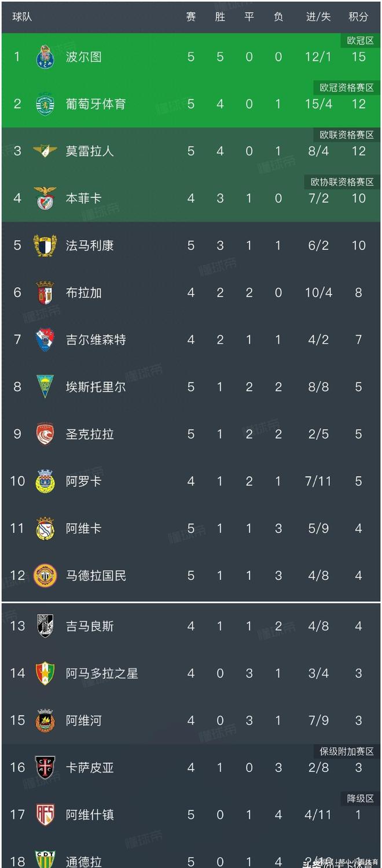382x868 pixels.
Task: Sort table by 积分 column header
Action: (358, 17)
